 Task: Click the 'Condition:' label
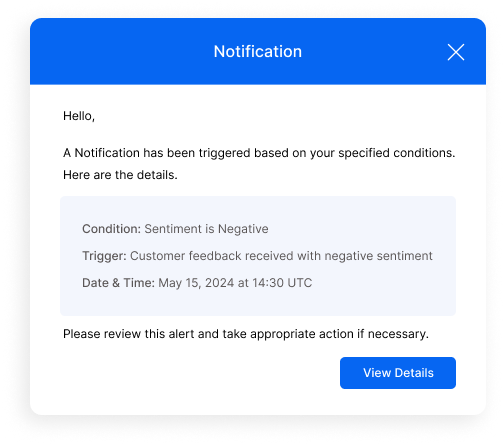pyautogui.click(x=112, y=229)
